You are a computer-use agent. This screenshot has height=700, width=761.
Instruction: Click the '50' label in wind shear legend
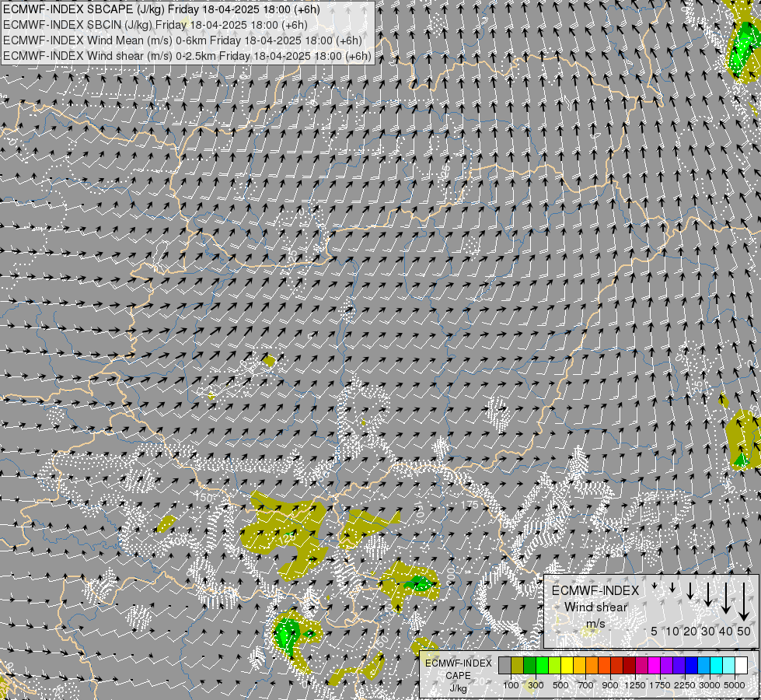(x=744, y=631)
